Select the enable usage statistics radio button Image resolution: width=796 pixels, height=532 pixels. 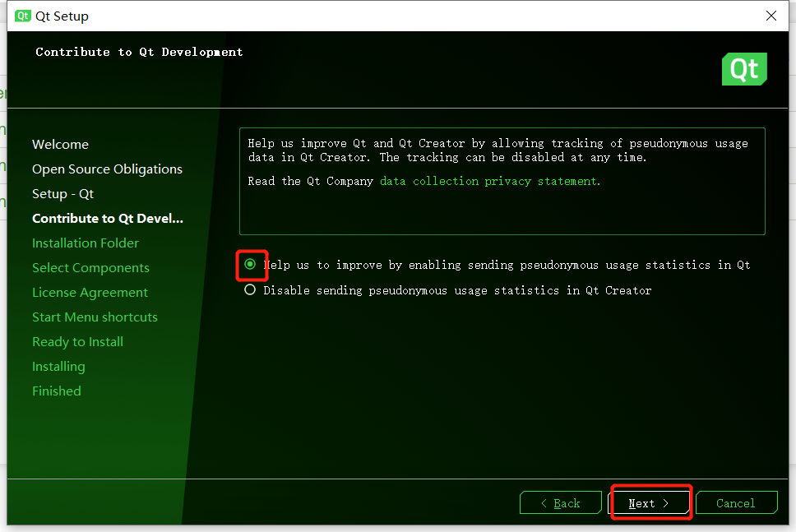(x=250, y=265)
